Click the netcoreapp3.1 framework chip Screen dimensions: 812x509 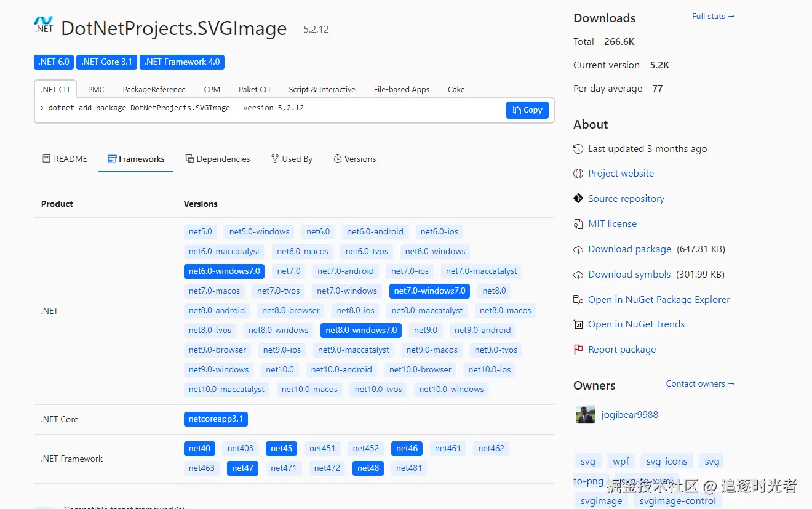click(216, 419)
